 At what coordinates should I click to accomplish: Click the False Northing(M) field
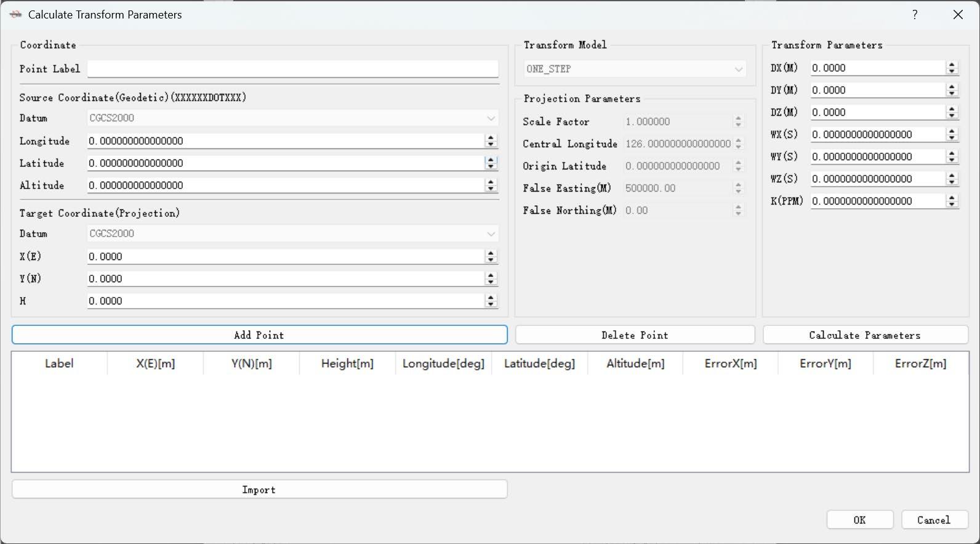pyautogui.click(x=678, y=210)
